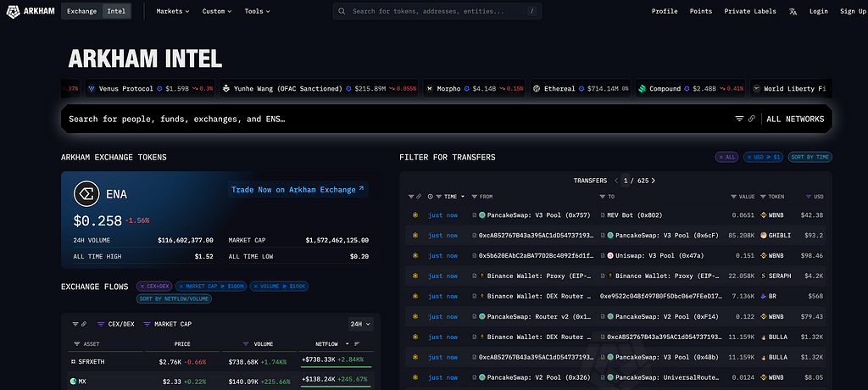Go to previous transfers page
This screenshot has height=390, width=868.
(616, 181)
